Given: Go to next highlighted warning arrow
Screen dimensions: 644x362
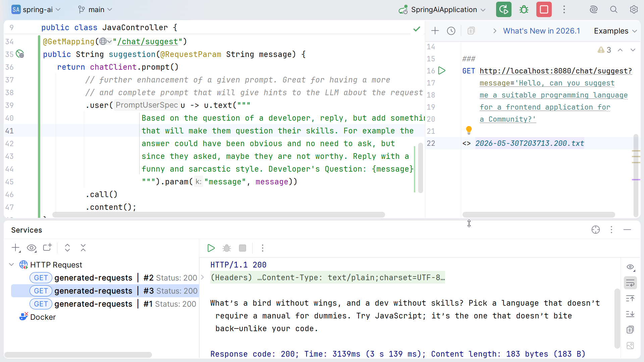Looking at the screenshot, I should tap(633, 50).
